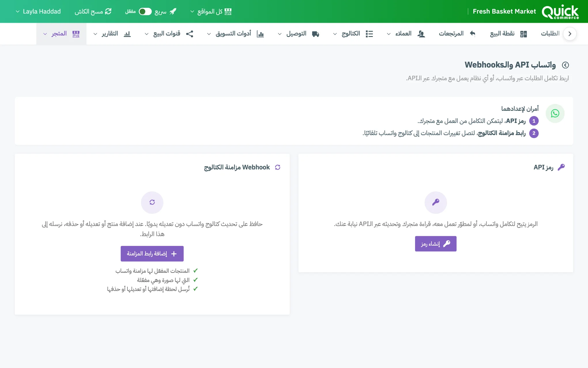Click the WhatsApp icon in setup card
Screen dimensions: 588x368
[x=555, y=113]
